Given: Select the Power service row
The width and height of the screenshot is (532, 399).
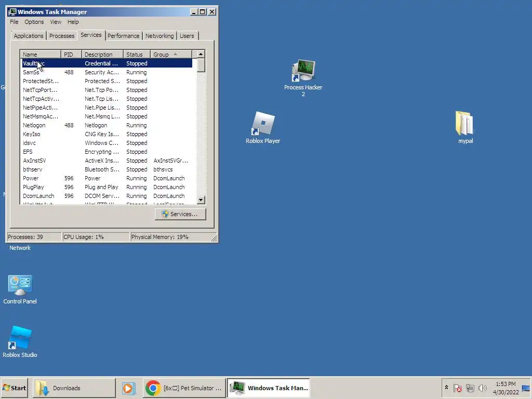Looking at the screenshot, I should click(107, 178).
